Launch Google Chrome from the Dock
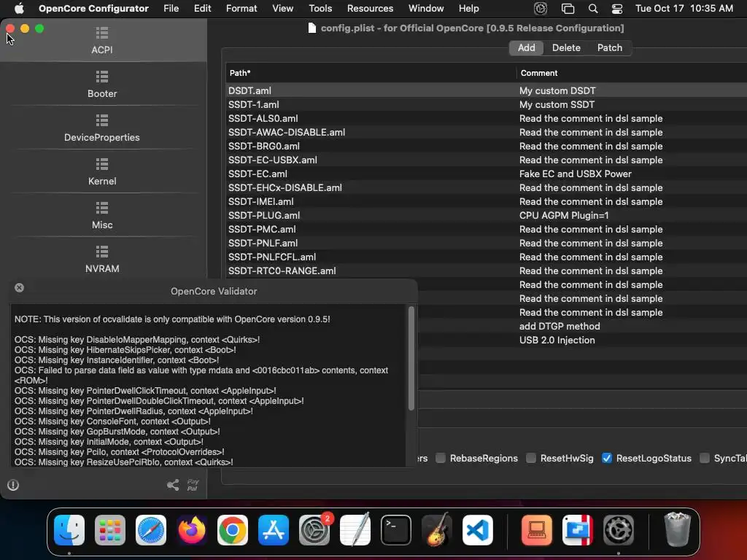 click(233, 530)
